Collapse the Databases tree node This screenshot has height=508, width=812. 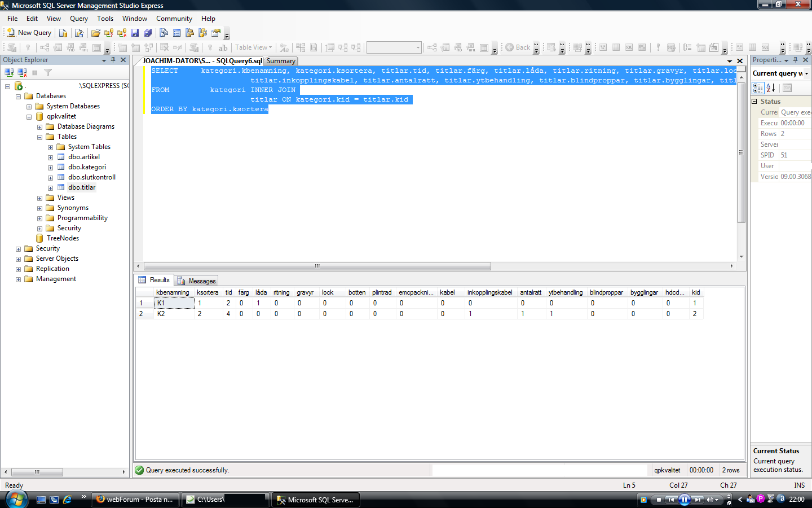(x=18, y=97)
